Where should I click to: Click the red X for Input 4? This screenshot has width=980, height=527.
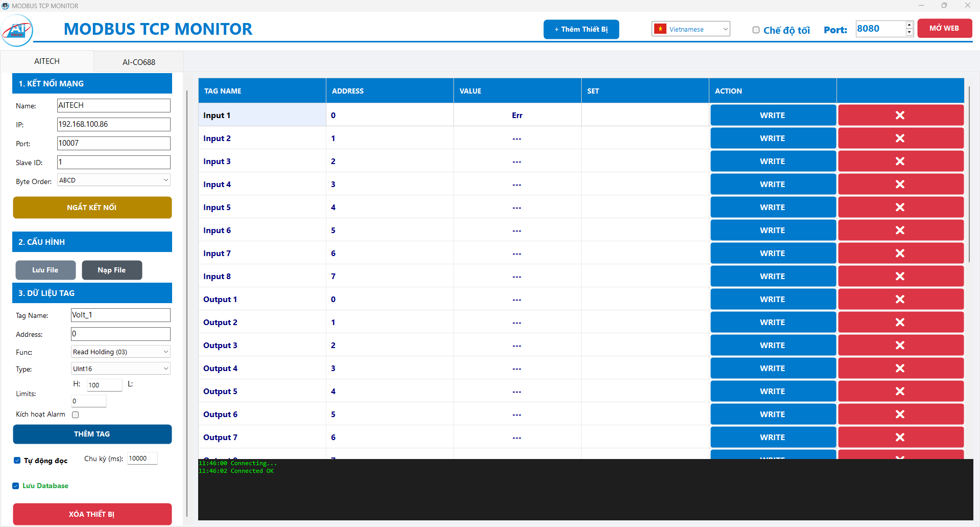tap(900, 185)
